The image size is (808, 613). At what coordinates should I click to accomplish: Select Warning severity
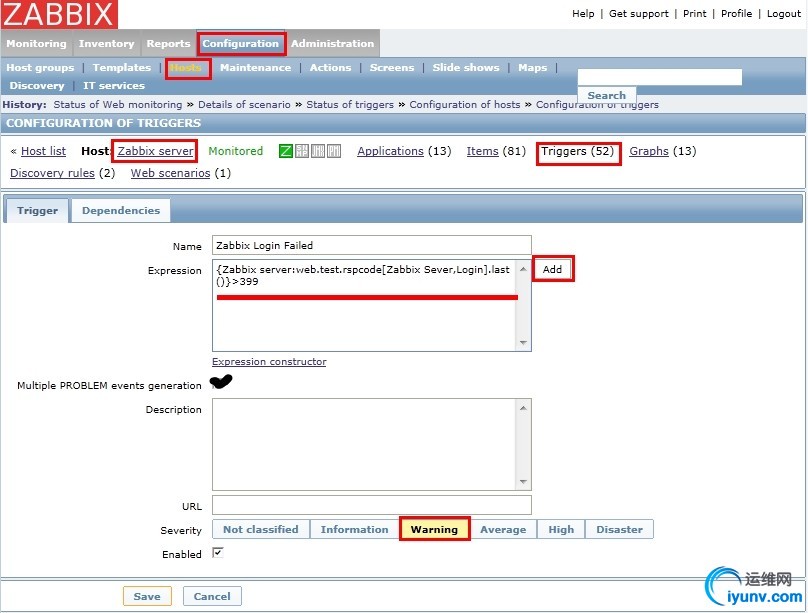click(434, 530)
